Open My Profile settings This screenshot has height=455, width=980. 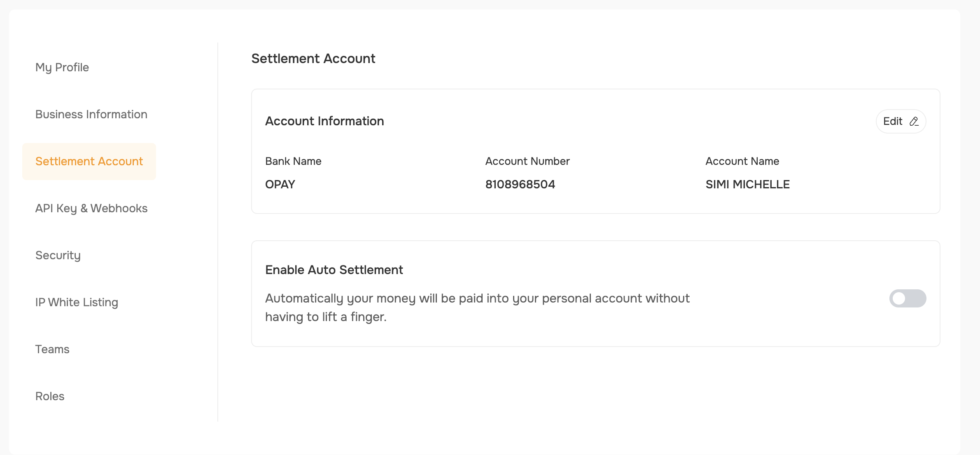pos(62,67)
